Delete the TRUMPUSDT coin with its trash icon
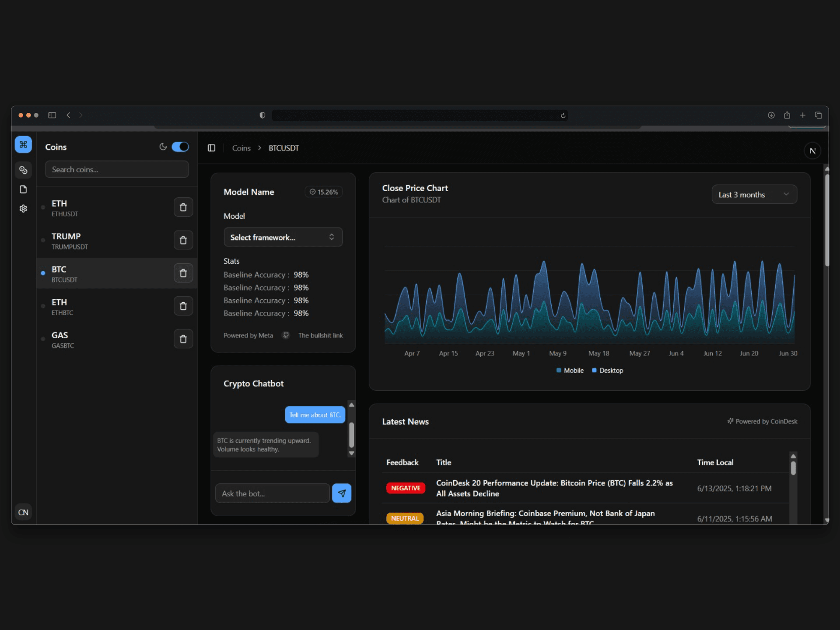This screenshot has height=630, width=840. [x=183, y=240]
